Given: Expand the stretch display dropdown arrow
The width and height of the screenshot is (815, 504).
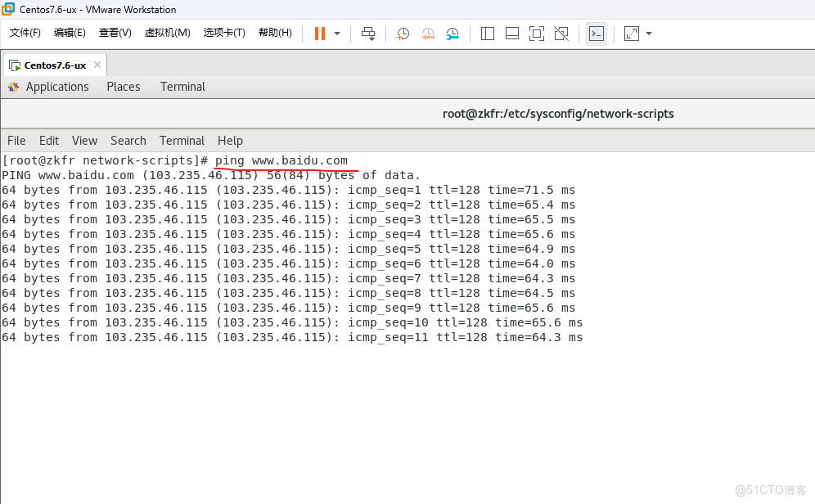Looking at the screenshot, I should [x=649, y=34].
